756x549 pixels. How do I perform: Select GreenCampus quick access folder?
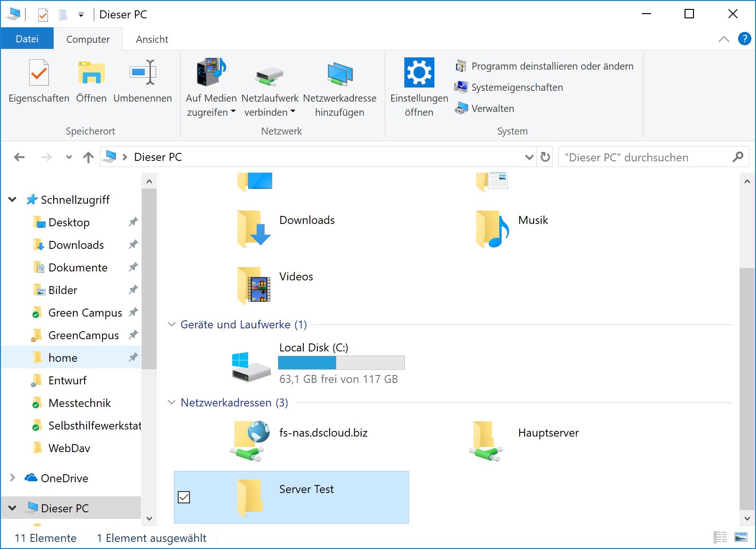click(83, 335)
